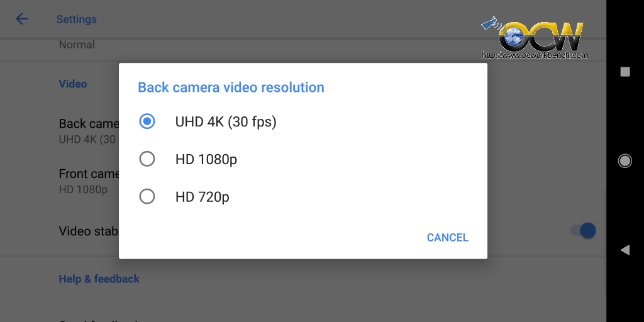Click the ocworkbench.com URL link
The height and width of the screenshot is (322, 644).
(535, 55)
